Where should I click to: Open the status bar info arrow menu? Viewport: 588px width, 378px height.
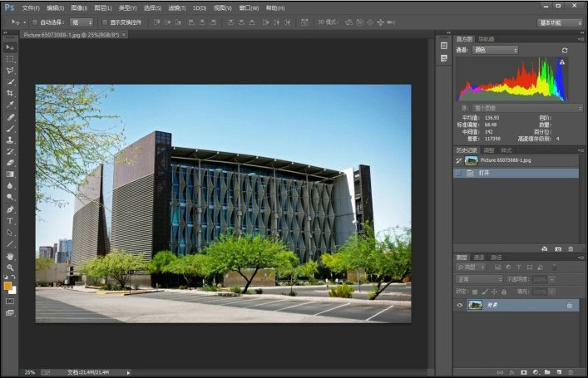tap(128, 373)
